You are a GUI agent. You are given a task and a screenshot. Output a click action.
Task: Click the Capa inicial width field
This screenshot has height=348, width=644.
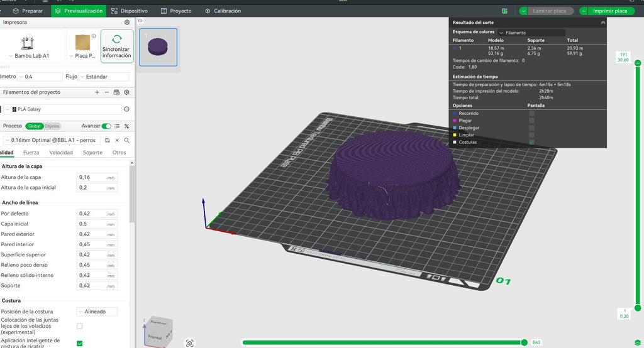coord(97,224)
